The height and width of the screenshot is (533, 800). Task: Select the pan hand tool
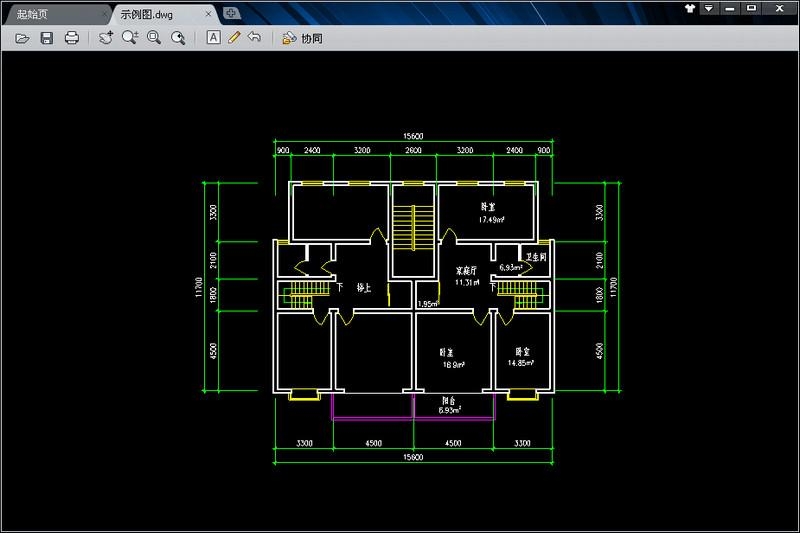[106, 38]
